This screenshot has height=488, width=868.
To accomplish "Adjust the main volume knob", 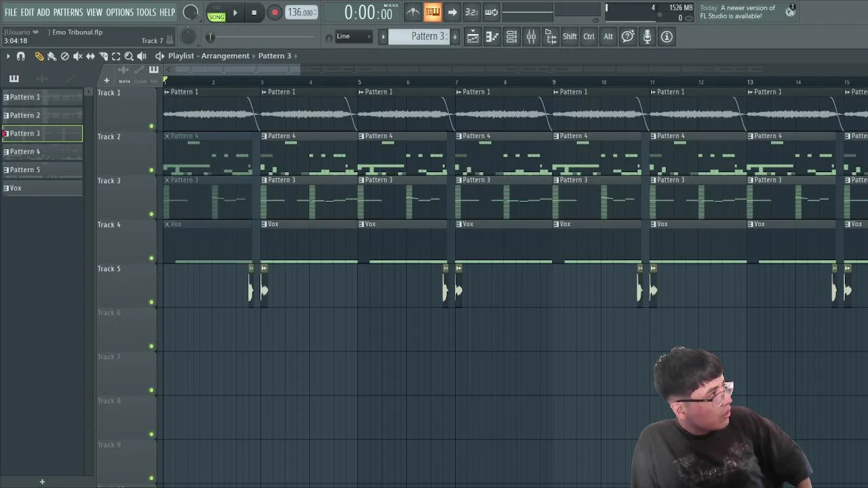I will (191, 12).
